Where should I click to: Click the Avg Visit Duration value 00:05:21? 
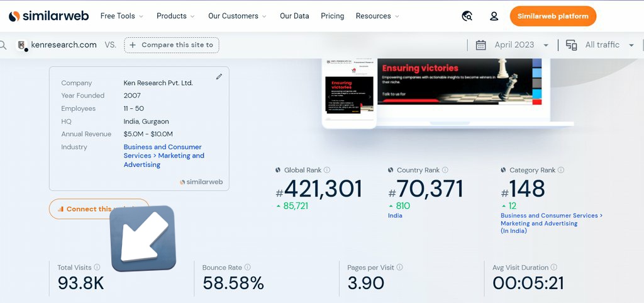[x=528, y=283]
